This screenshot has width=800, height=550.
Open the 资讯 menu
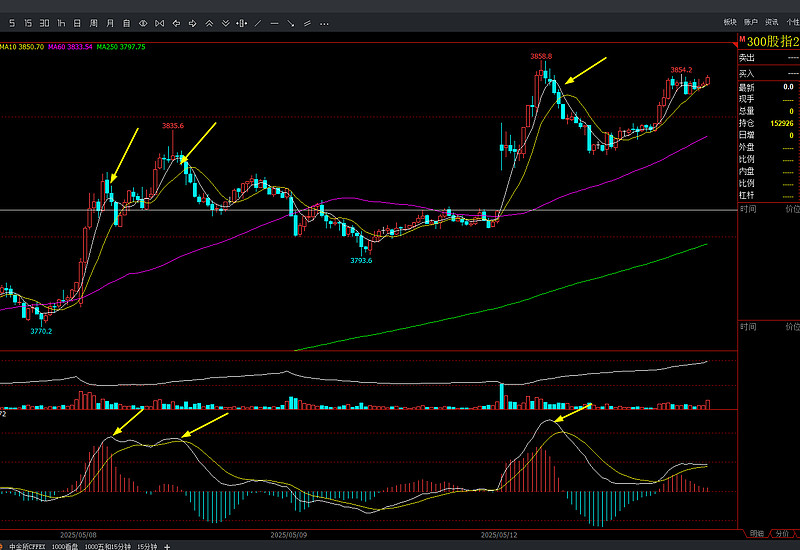pos(771,22)
